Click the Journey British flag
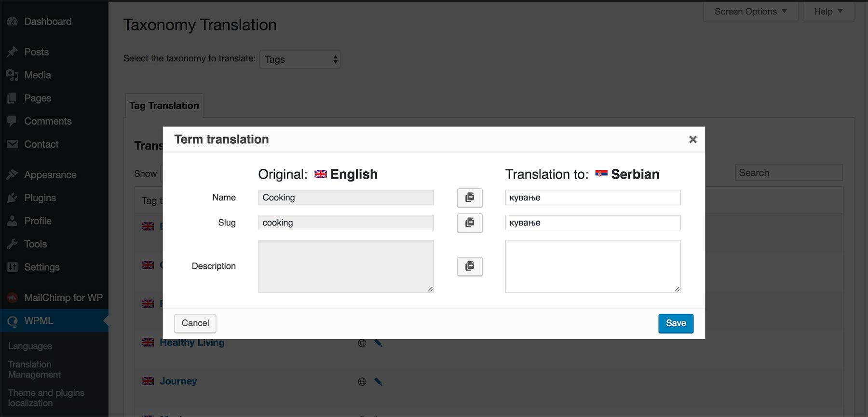 [148, 381]
